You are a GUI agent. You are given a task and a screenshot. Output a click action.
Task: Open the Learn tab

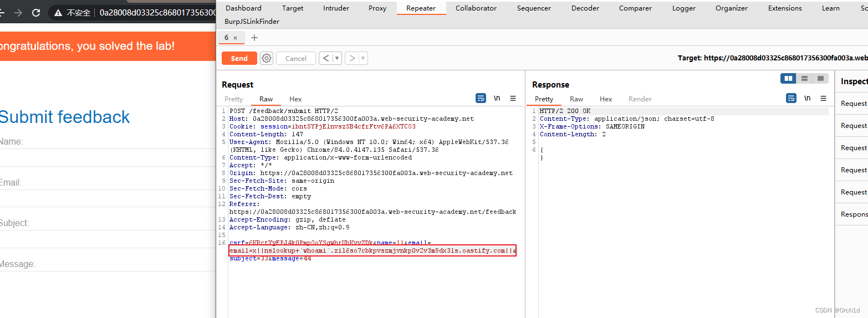(830, 8)
